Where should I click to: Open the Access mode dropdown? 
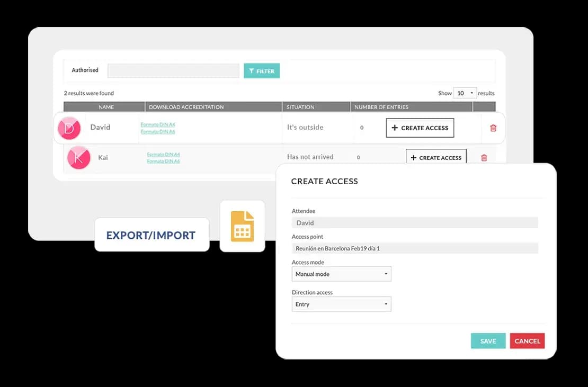point(341,274)
